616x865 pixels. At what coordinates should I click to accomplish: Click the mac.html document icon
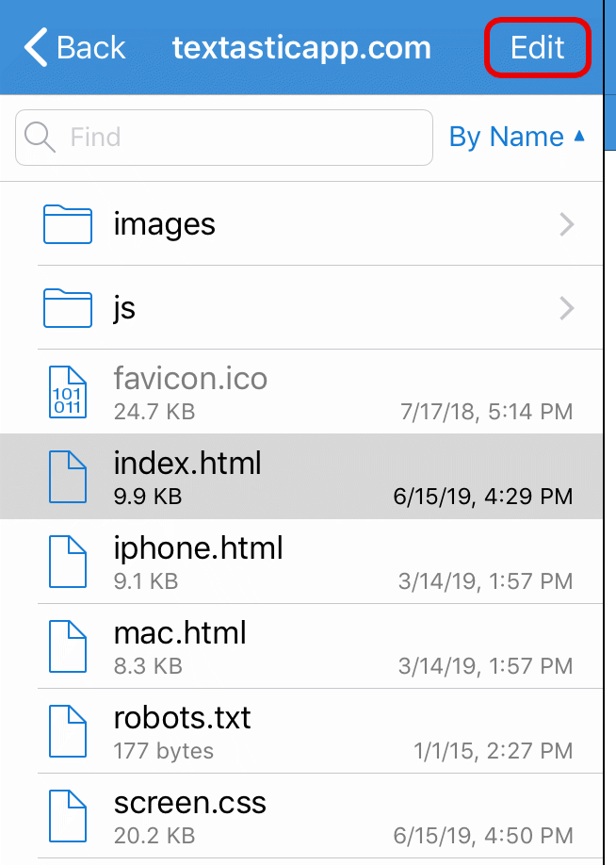[68, 646]
